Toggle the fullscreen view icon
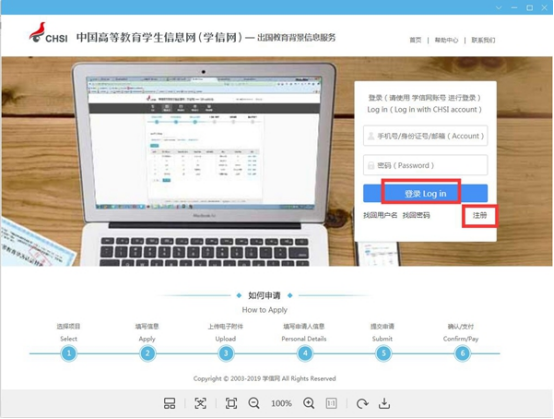554x419 pixels. click(231, 403)
